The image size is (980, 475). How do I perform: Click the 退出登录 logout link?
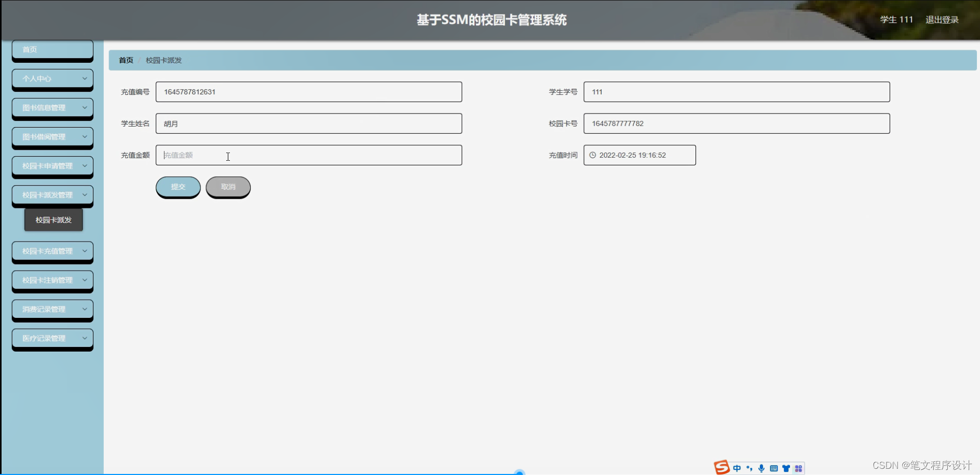pyautogui.click(x=942, y=19)
